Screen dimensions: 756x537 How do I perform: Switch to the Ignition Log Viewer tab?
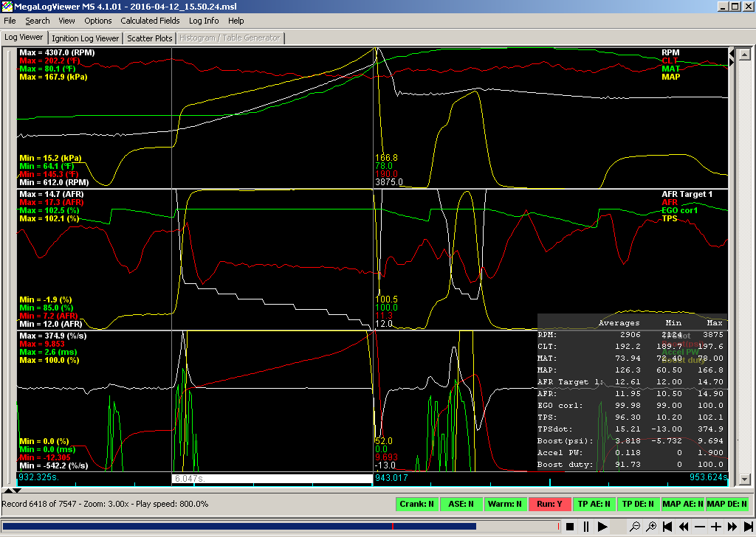(x=86, y=38)
